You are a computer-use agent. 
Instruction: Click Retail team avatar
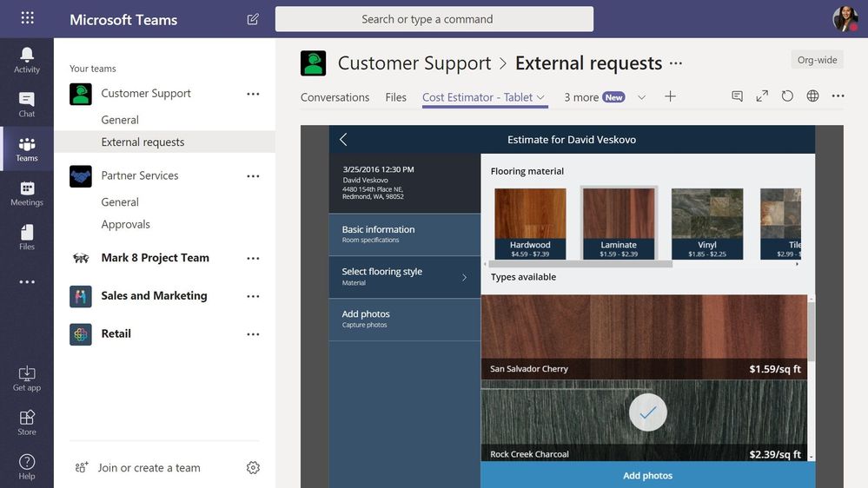tap(81, 334)
